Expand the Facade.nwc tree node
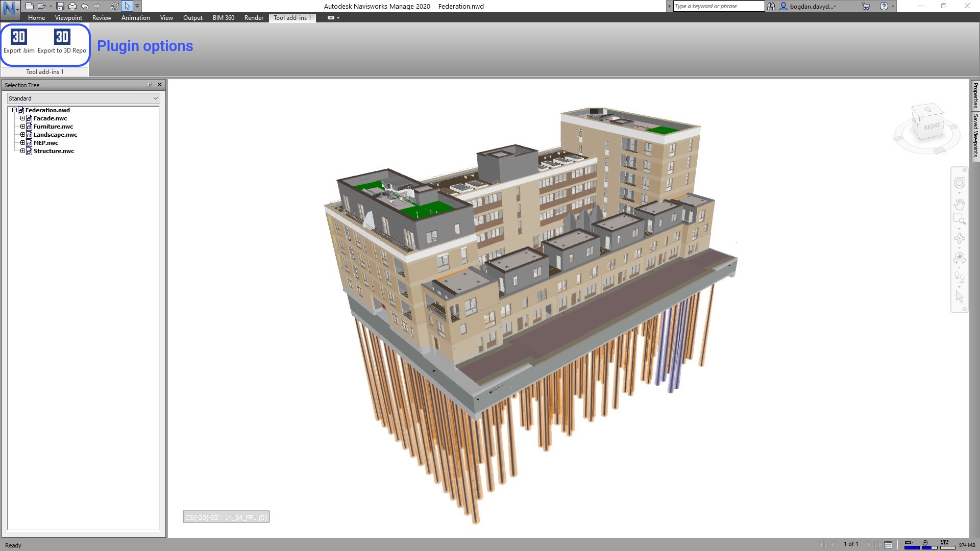This screenshot has width=980, height=551. [x=22, y=118]
